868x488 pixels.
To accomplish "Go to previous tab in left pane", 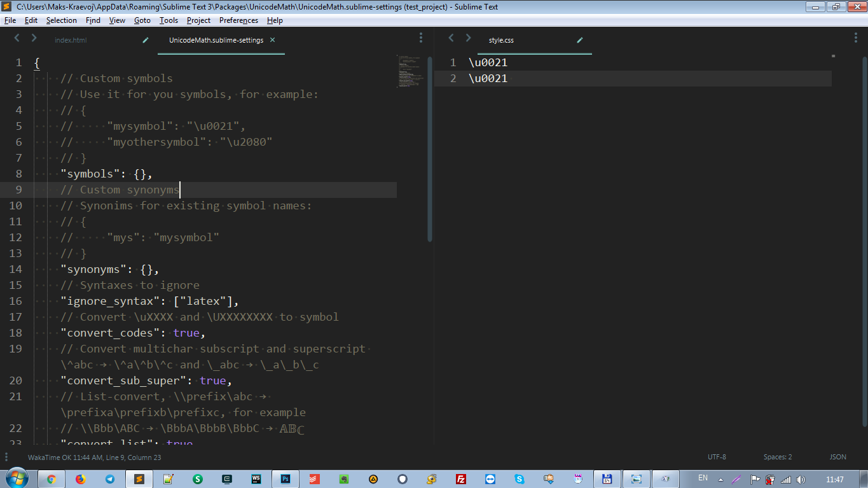I will (x=17, y=38).
